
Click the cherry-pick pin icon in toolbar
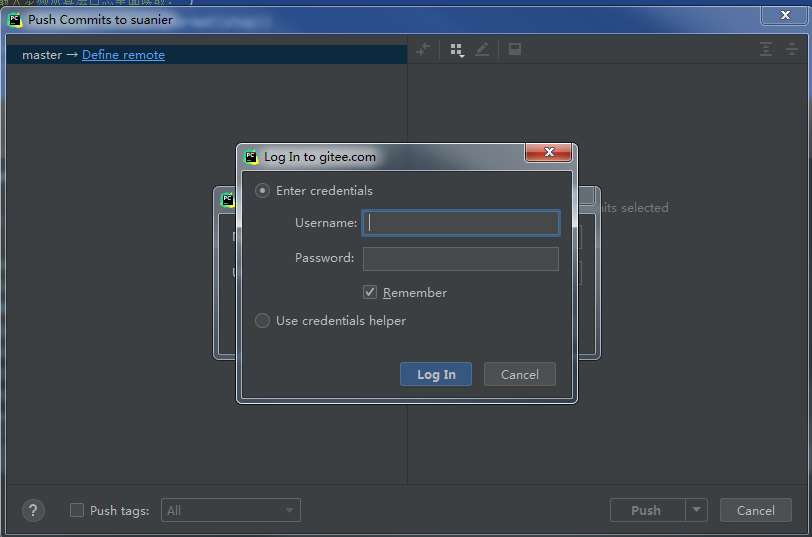tap(423, 50)
